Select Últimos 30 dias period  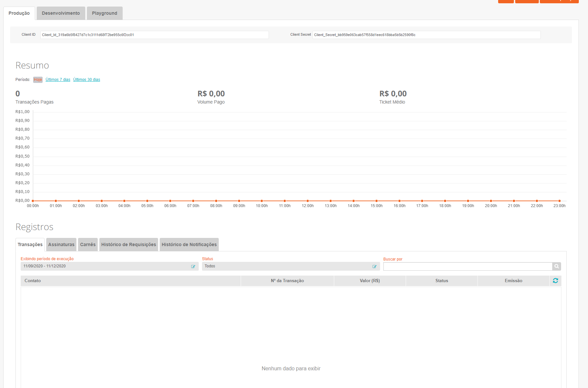(87, 80)
